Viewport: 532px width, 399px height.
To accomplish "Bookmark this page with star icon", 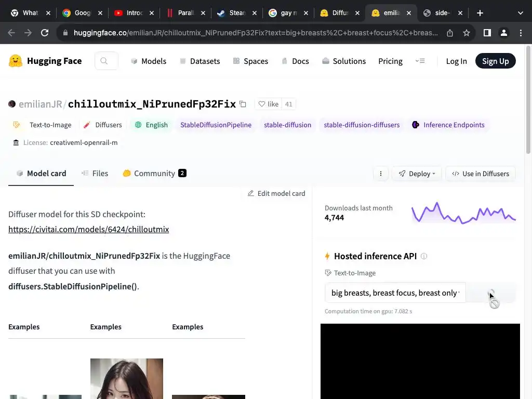I will (467, 33).
